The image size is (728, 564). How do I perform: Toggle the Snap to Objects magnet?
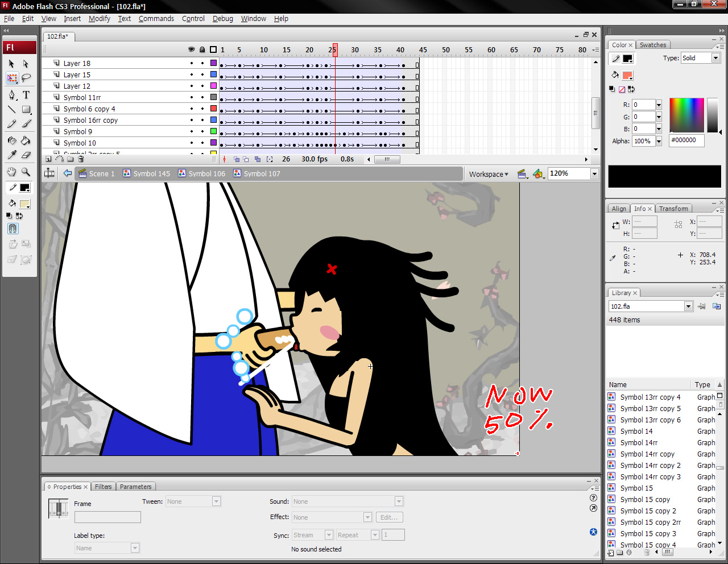(13, 229)
